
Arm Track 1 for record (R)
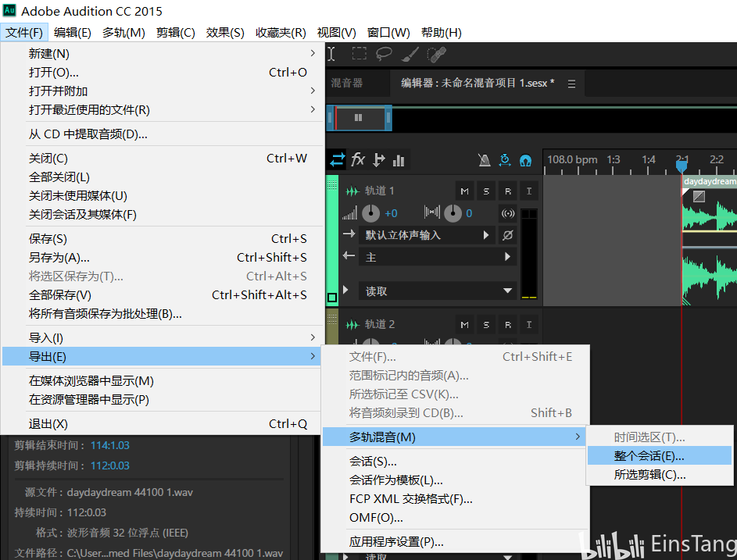click(x=508, y=191)
